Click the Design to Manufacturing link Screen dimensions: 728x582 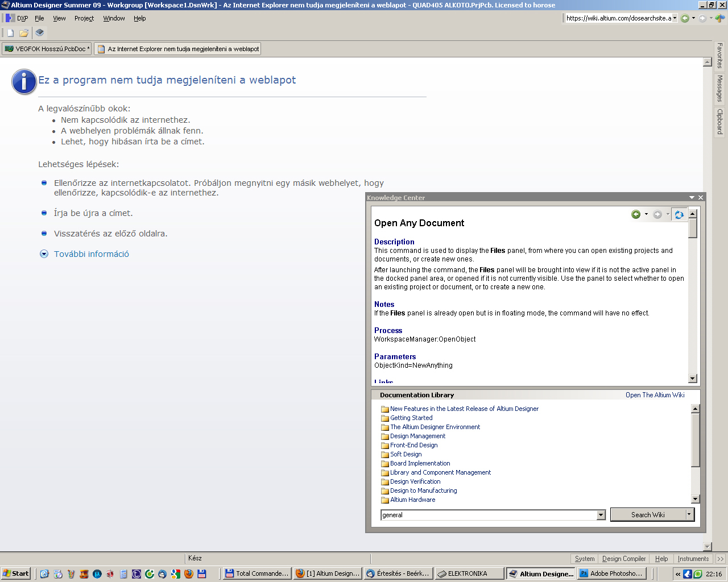[423, 490]
